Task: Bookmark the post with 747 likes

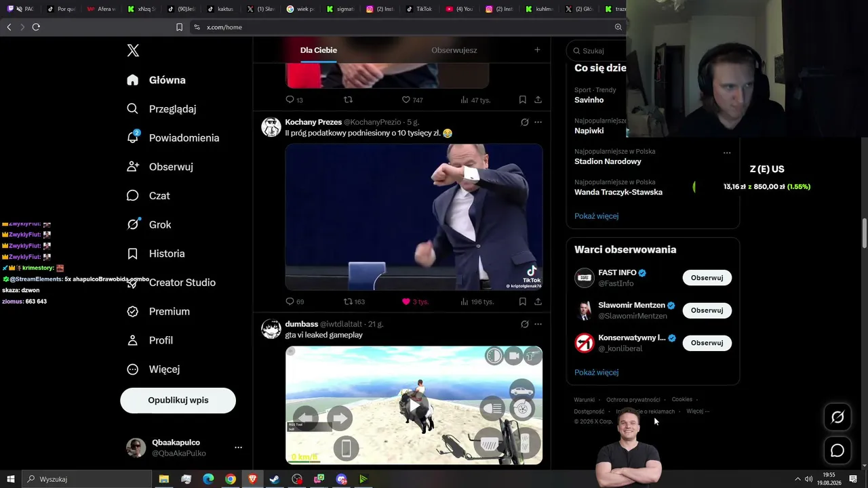Action: click(x=522, y=100)
